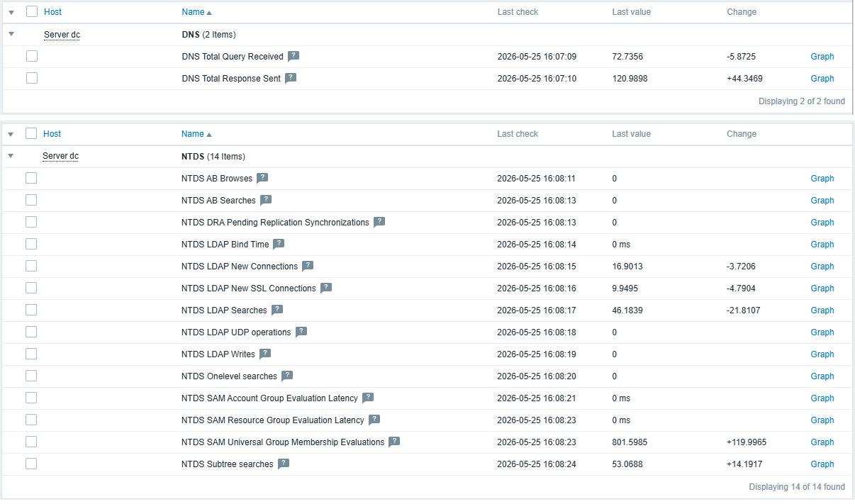Sort NTDS table by Host column
This screenshot has width=855, height=504.
pos(52,134)
